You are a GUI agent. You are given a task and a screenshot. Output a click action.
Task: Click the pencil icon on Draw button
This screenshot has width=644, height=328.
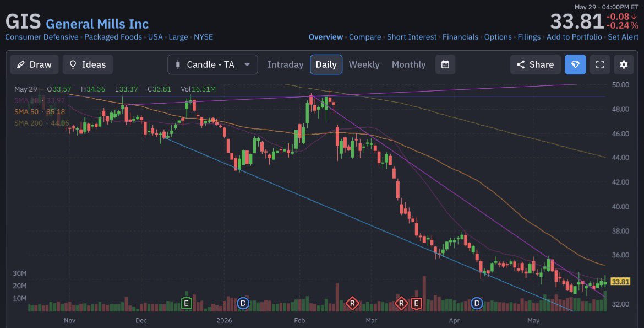pos(20,64)
